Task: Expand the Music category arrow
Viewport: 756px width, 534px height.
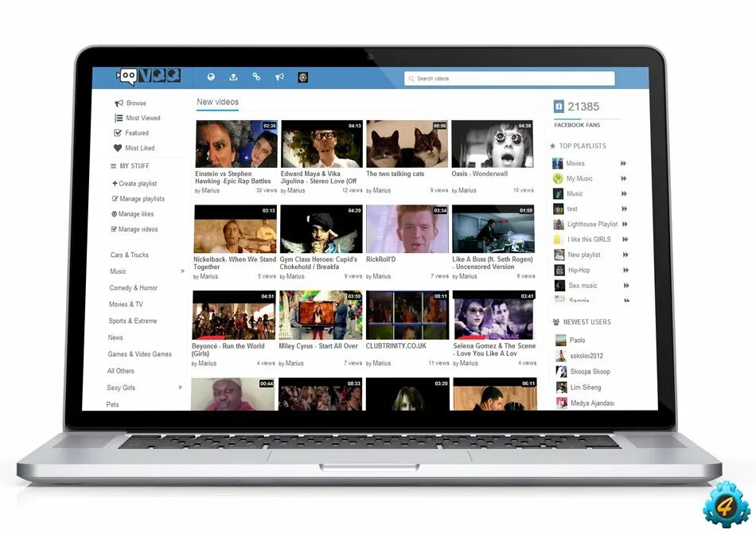Action: 182,271
